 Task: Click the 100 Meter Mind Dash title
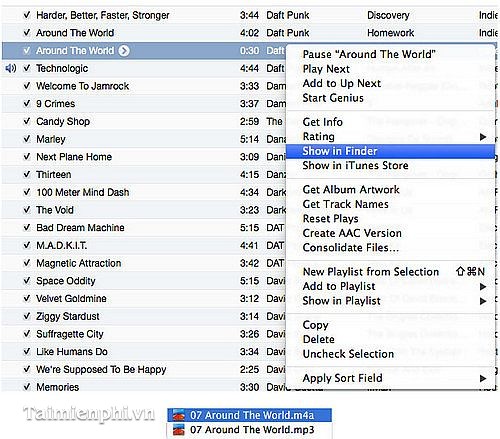pyautogui.click(x=83, y=192)
